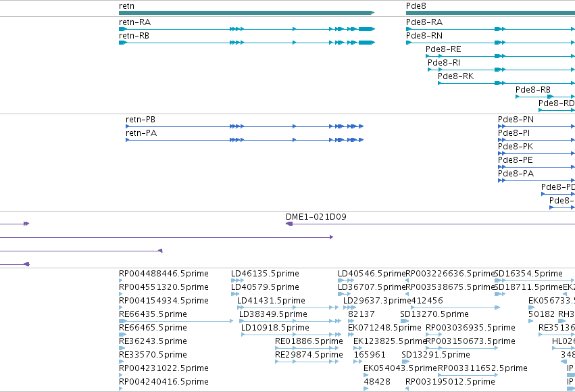Select the Pde8-PE protein label
Viewport: 575px width, 392px height.
coord(515,160)
